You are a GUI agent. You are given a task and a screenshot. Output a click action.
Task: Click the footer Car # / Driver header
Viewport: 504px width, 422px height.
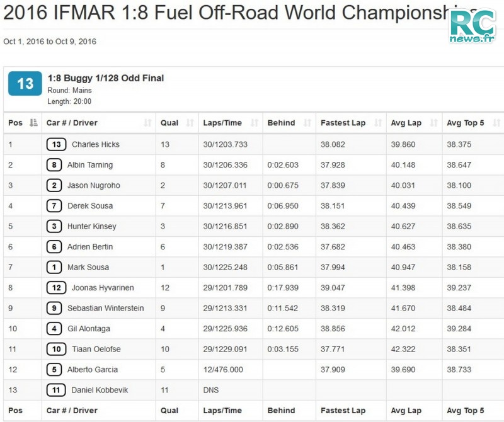pyautogui.click(x=72, y=411)
